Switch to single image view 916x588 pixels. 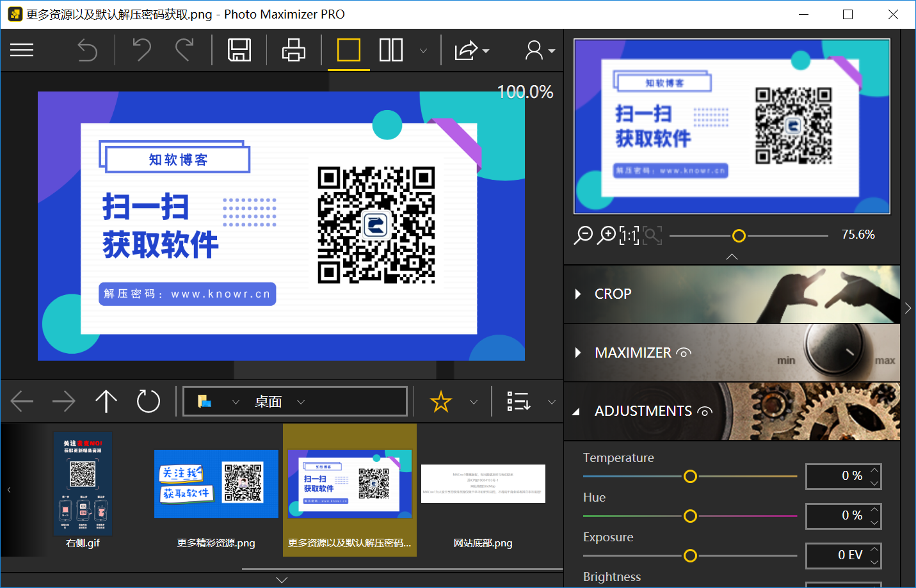(349, 50)
